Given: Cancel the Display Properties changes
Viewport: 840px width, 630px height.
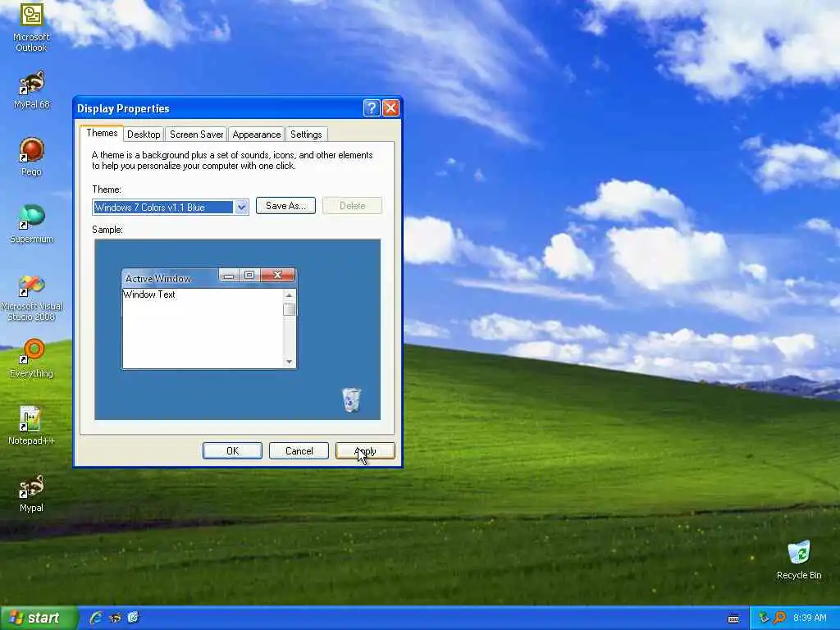Looking at the screenshot, I should click(299, 451).
